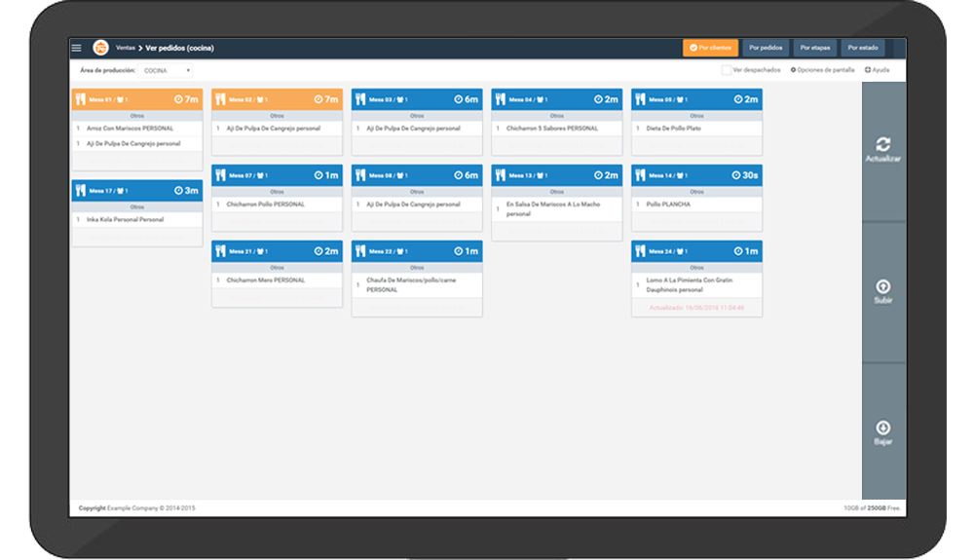Screen dimensions: 974x560
Task: Select the Por clientes view button
Action: click(x=710, y=48)
